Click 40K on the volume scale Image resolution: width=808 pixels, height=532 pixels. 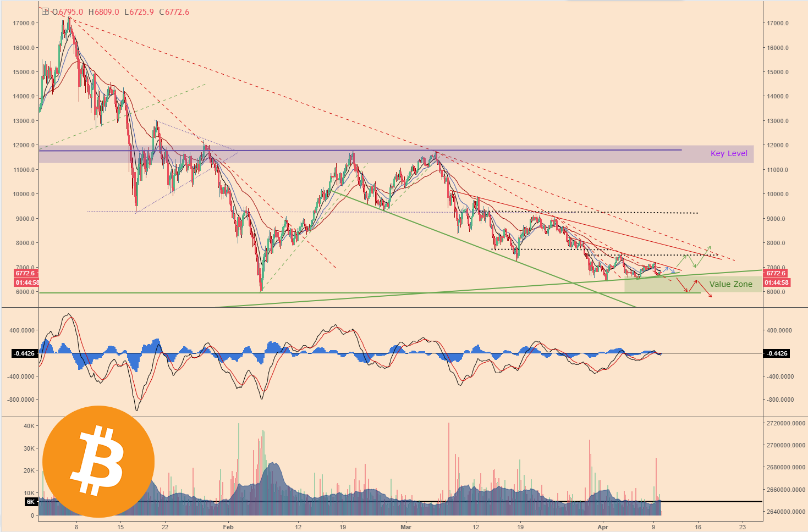(x=29, y=426)
